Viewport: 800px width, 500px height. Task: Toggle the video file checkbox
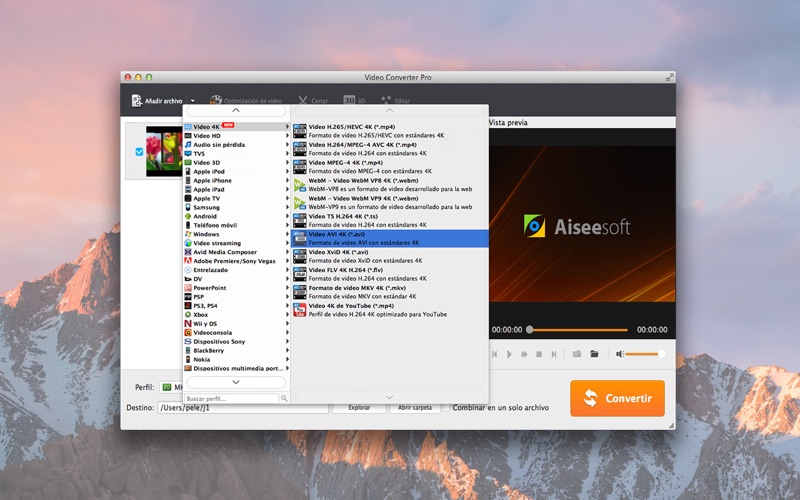point(139,152)
